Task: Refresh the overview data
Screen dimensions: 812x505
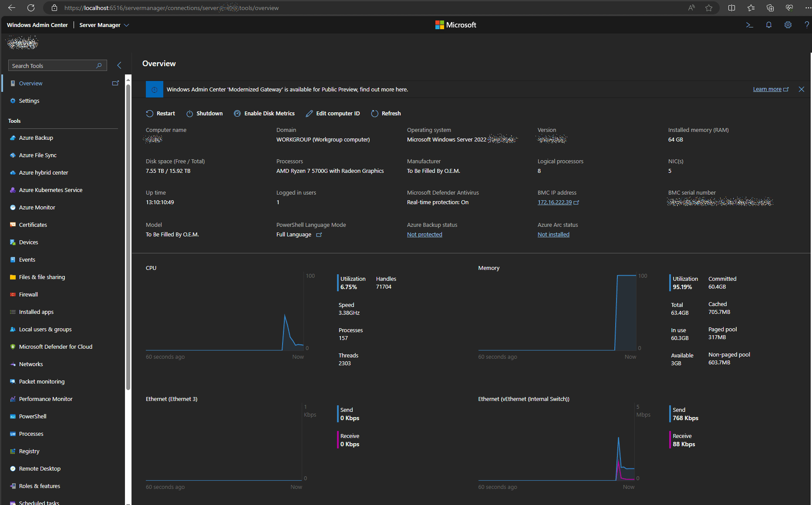Action: (386, 114)
